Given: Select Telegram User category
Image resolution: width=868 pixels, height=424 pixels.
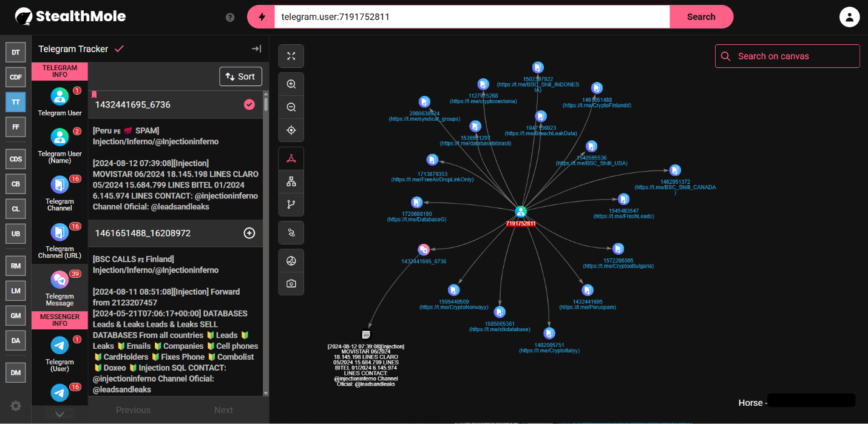Looking at the screenshot, I should pos(59,102).
